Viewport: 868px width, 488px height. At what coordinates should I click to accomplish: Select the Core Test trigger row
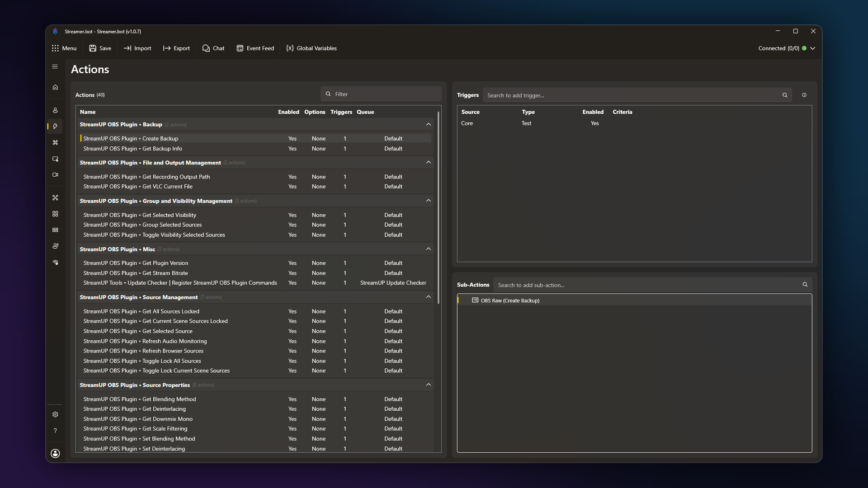tap(634, 123)
